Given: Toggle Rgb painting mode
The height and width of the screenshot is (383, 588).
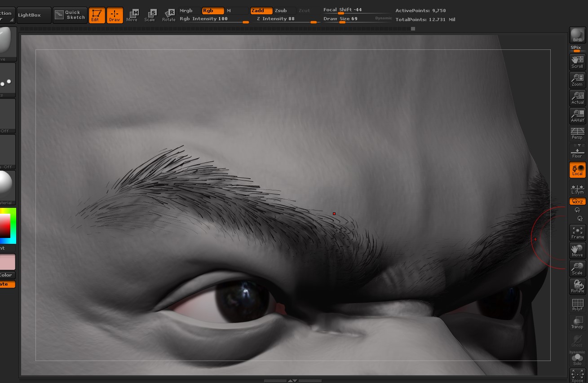Looking at the screenshot, I should pos(213,10).
